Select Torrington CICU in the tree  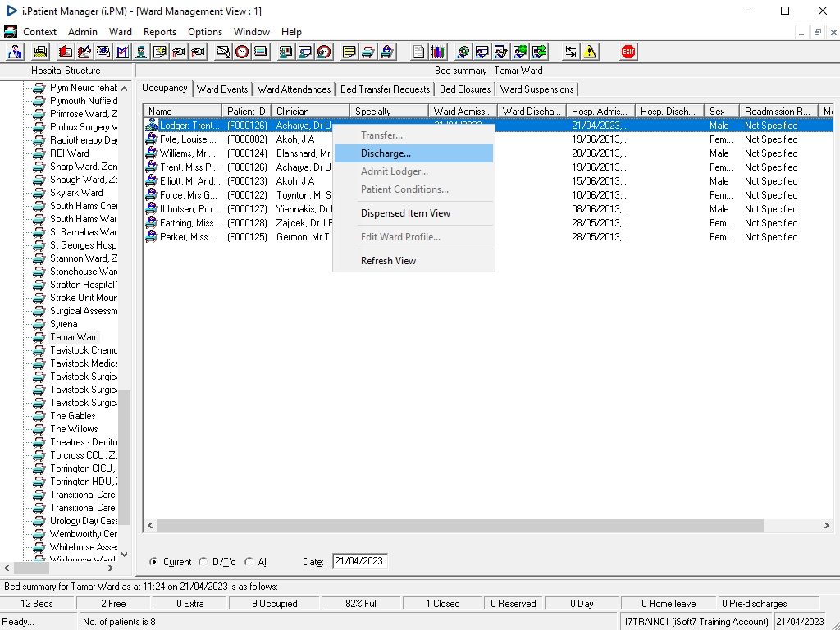click(83, 468)
